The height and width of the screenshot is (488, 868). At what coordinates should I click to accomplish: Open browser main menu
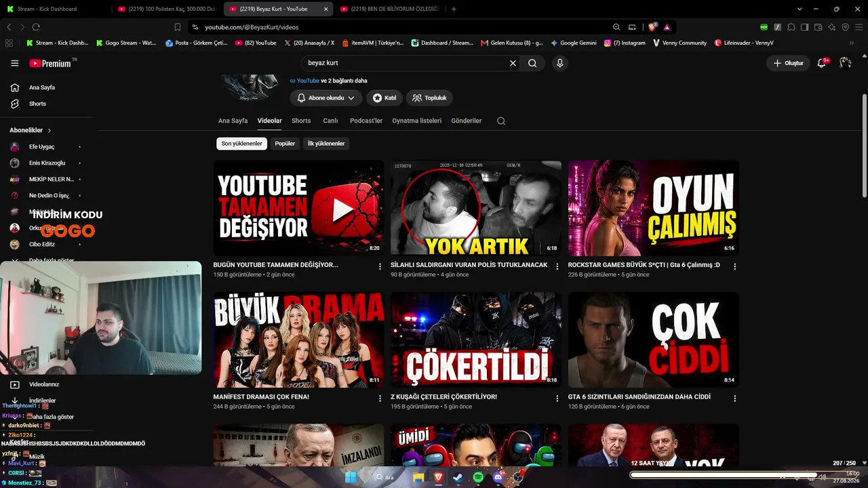tap(859, 27)
